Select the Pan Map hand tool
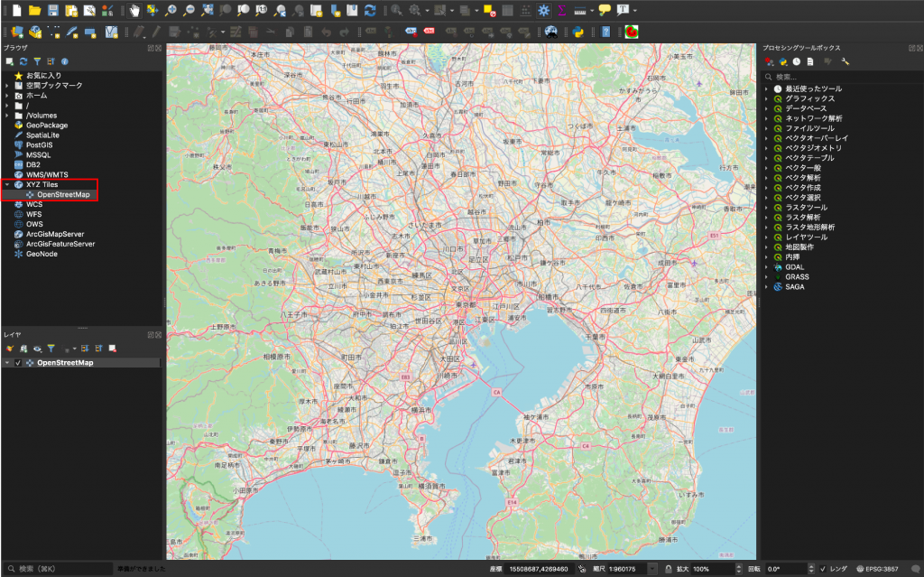 point(134,10)
